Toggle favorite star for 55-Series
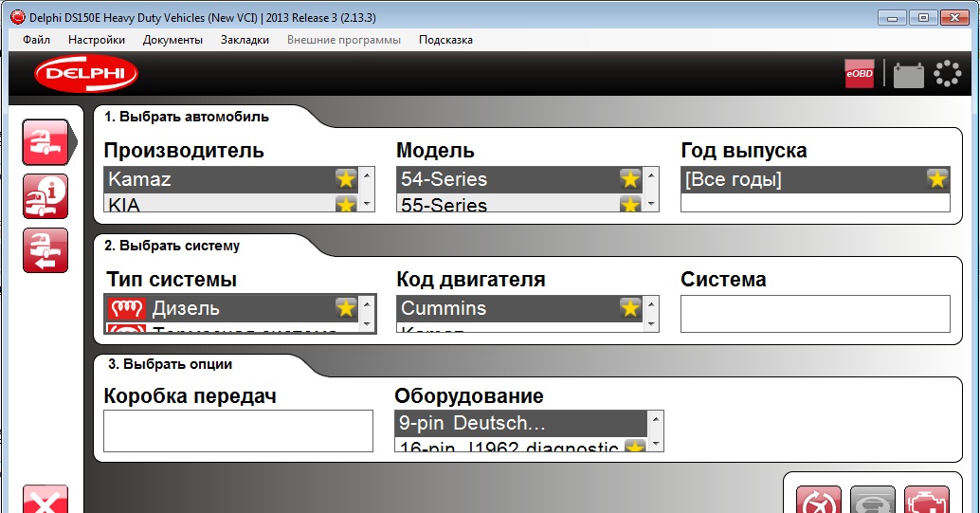Viewport: 980px width, 513px height. point(630,203)
